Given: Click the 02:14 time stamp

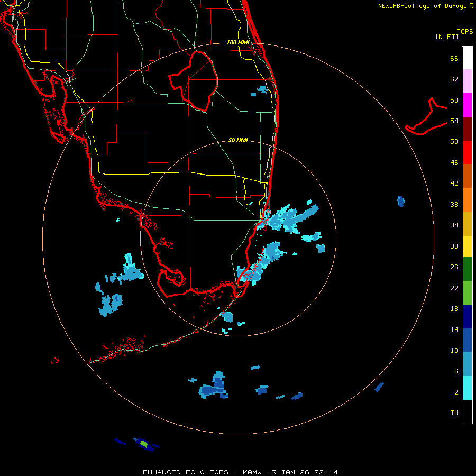Looking at the screenshot, I should (x=326, y=472).
